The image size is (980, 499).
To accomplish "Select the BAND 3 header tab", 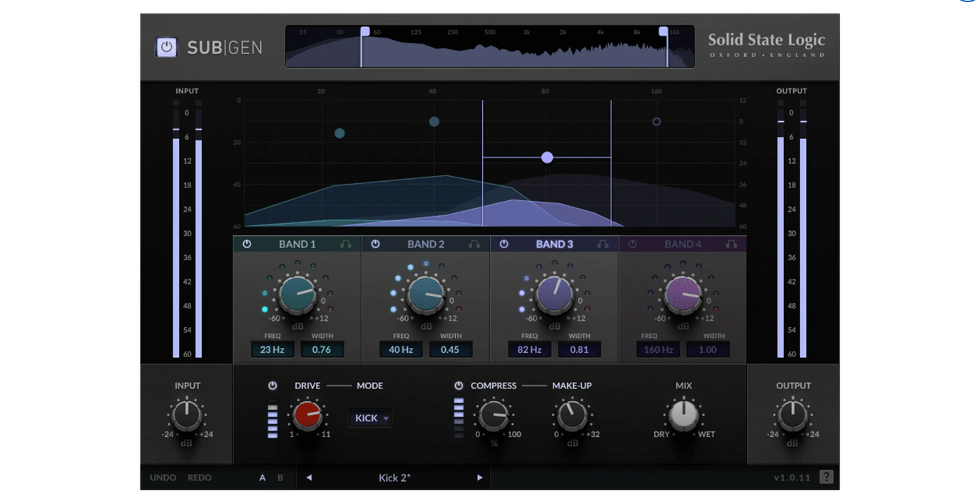I will 554,244.
